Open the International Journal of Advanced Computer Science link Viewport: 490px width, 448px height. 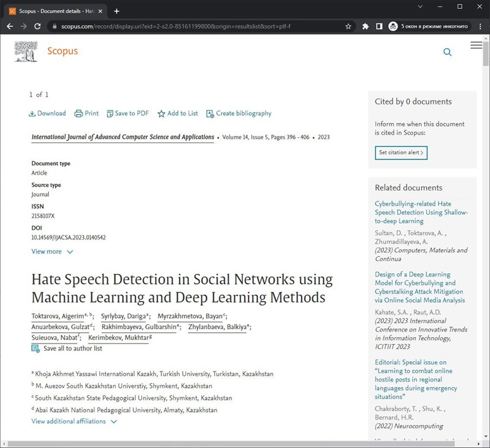[x=123, y=137]
